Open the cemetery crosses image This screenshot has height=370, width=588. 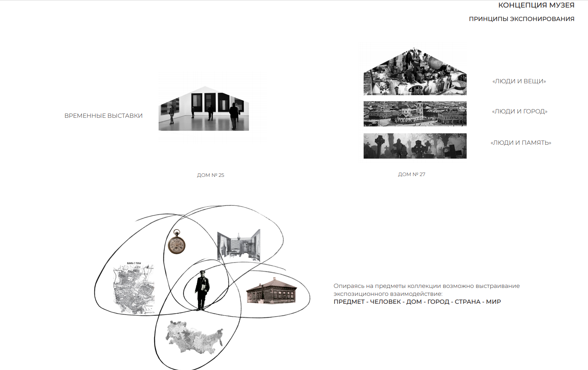(x=415, y=146)
